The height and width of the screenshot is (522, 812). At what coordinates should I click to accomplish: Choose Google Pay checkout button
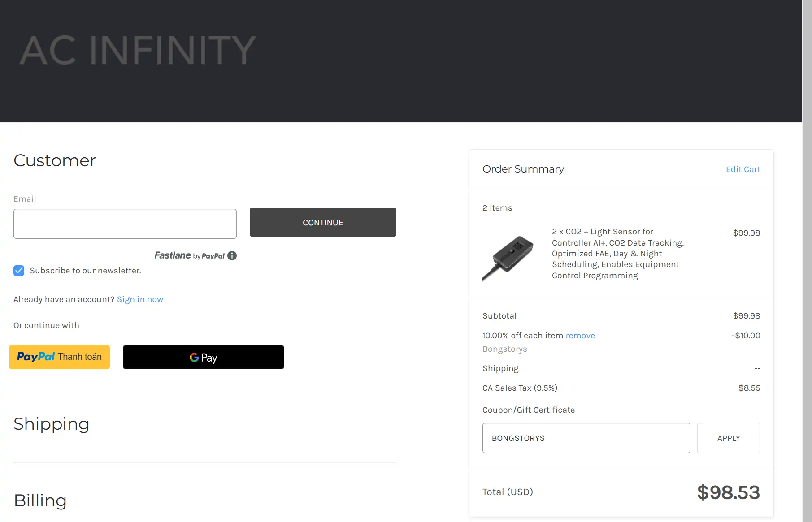coord(203,357)
